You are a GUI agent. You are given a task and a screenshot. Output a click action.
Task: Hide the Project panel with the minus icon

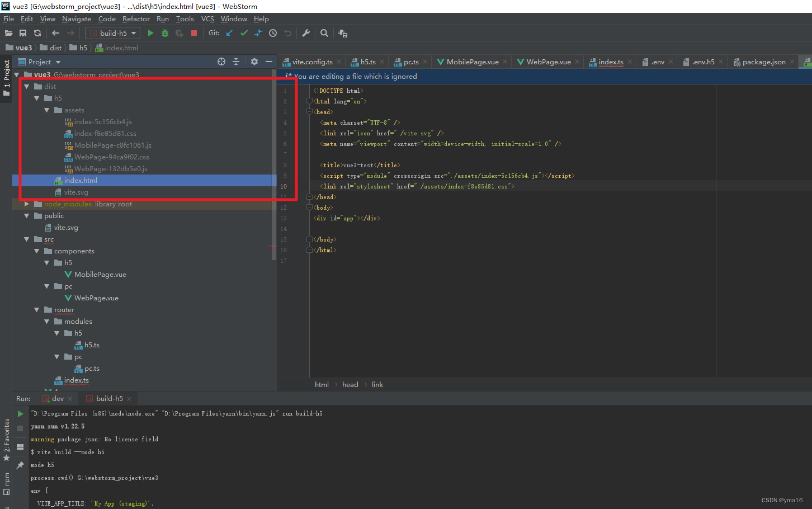click(269, 62)
